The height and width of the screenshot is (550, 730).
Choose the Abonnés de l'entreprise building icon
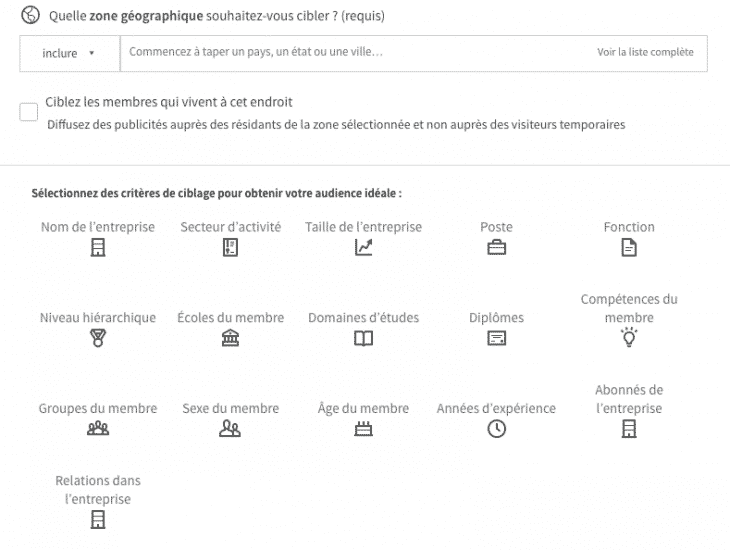click(629, 429)
